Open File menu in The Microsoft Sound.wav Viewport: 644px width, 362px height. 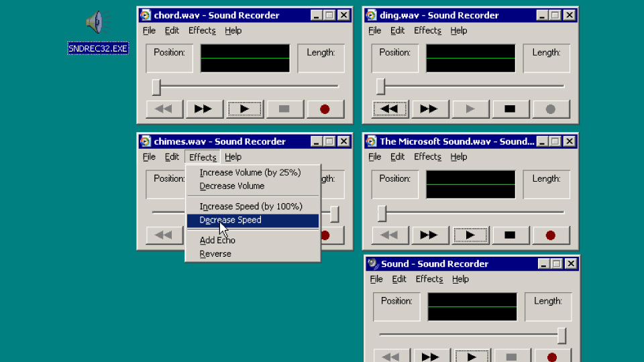374,157
